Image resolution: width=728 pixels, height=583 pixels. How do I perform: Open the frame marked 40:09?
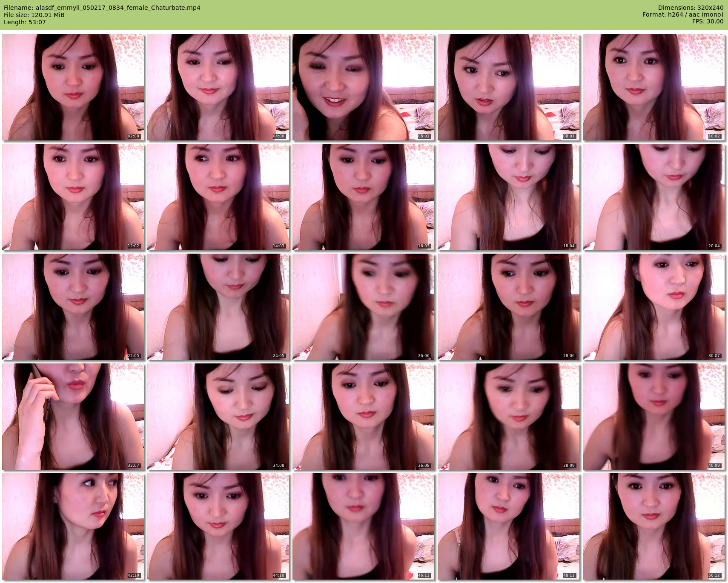(653, 417)
